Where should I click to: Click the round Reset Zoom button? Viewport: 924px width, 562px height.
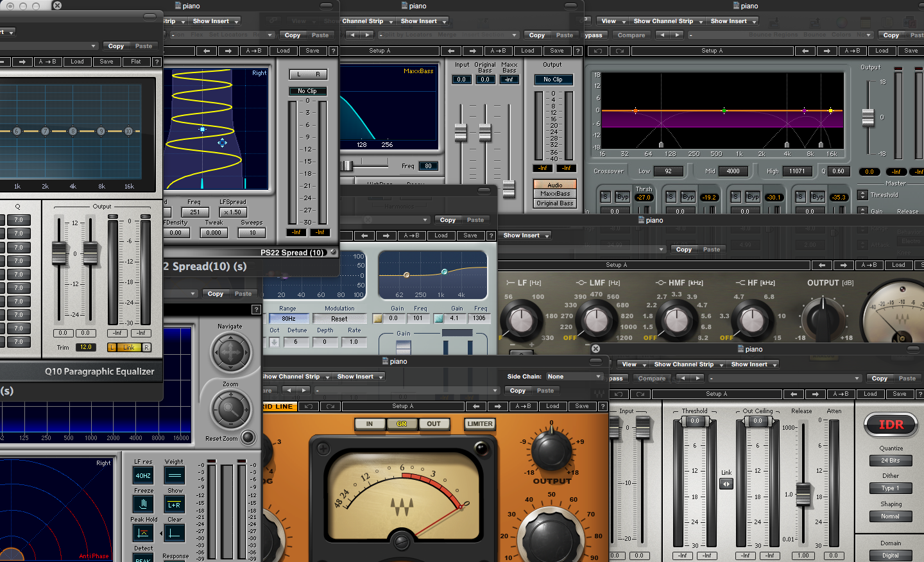248,438
